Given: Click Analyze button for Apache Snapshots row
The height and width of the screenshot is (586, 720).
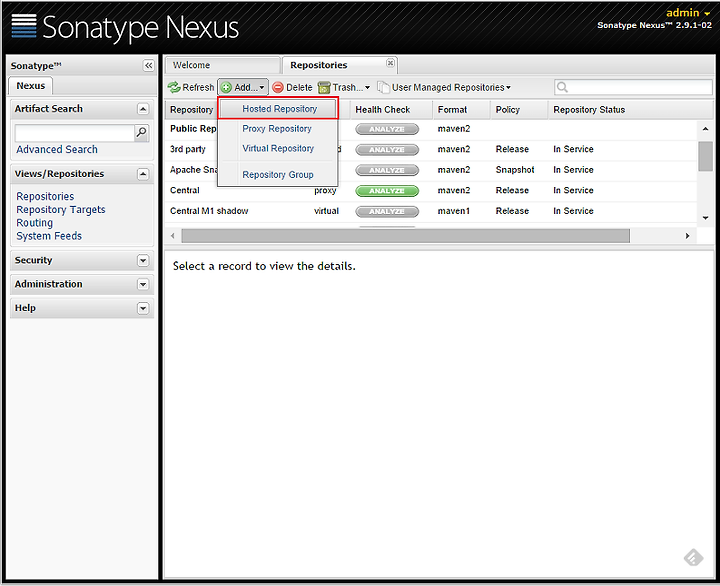Looking at the screenshot, I should coord(387,170).
